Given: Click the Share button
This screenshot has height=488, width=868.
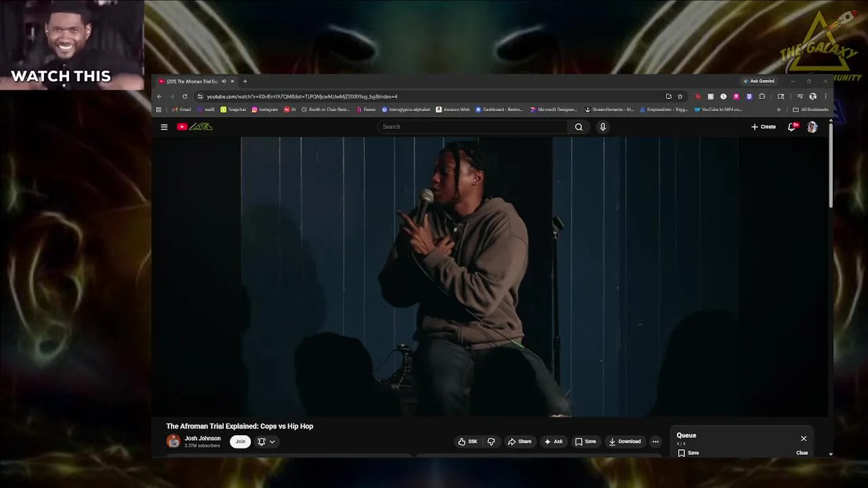Looking at the screenshot, I should [x=519, y=442].
